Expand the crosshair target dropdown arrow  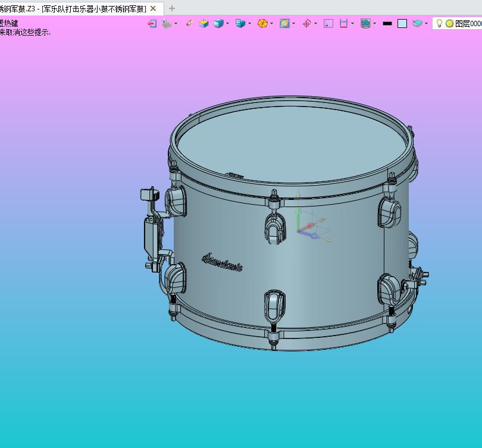tap(315, 24)
